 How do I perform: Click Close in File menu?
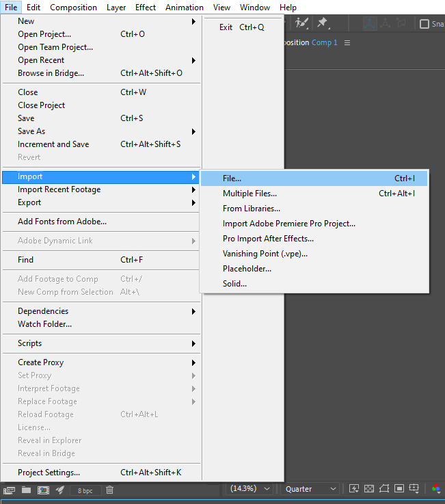click(101, 92)
